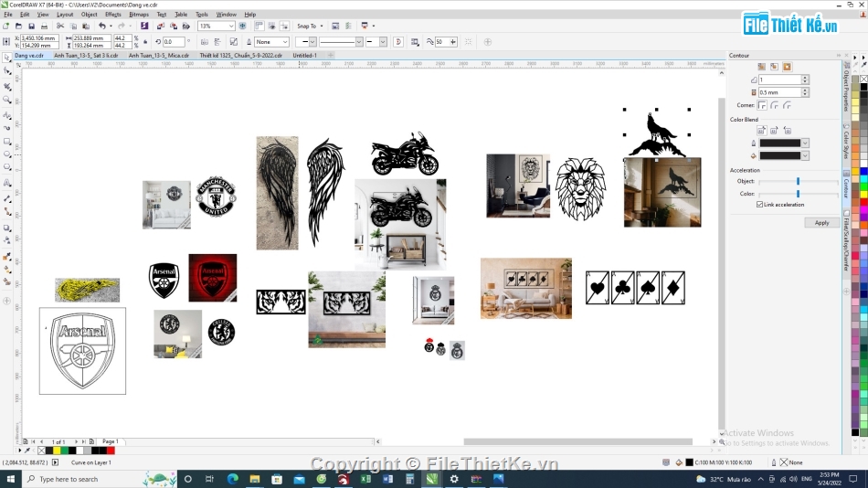Open contour fill color dropdown
Screen dimensions: 868x488
[x=805, y=155]
